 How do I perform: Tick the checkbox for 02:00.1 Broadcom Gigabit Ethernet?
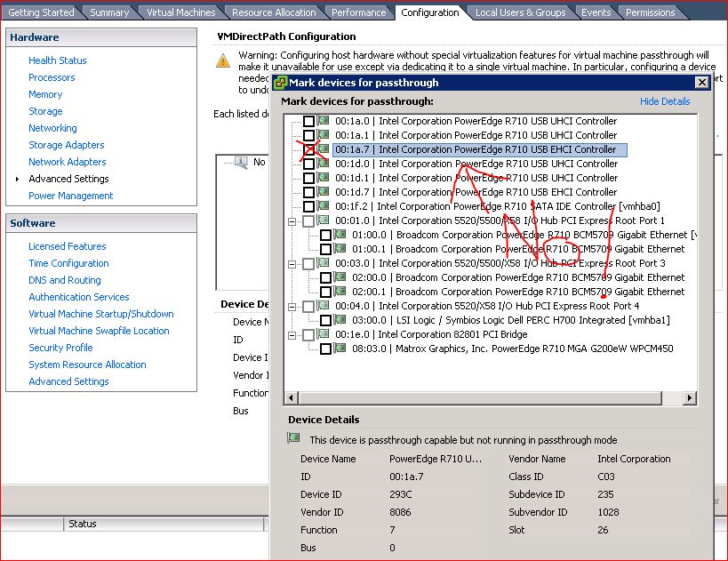(325, 292)
